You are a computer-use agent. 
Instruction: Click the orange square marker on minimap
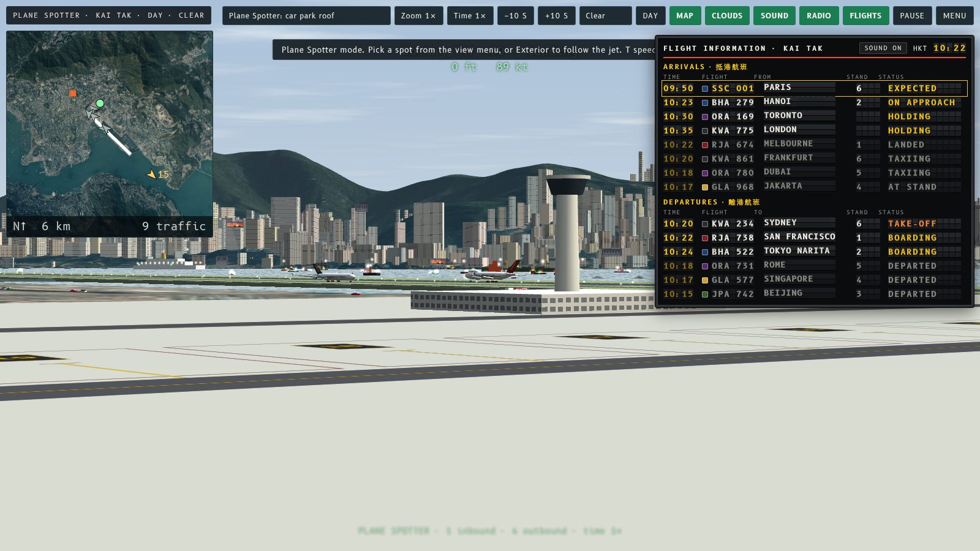(73, 93)
